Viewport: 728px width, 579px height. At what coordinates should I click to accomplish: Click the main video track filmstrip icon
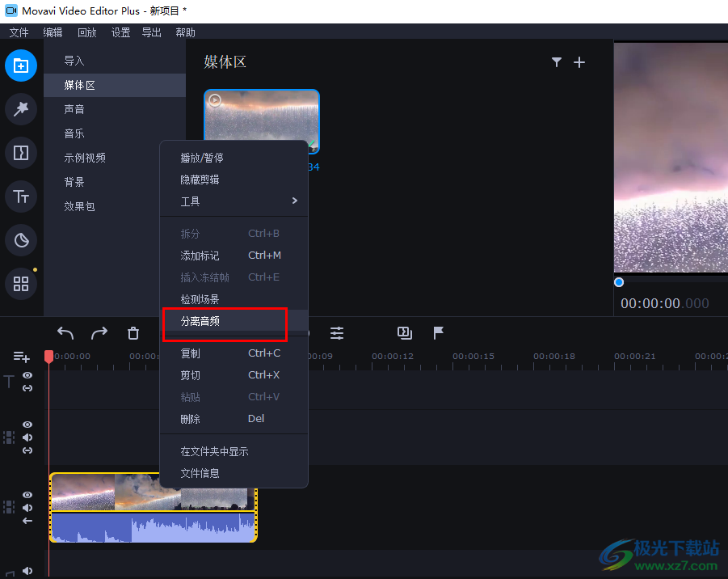(x=9, y=507)
